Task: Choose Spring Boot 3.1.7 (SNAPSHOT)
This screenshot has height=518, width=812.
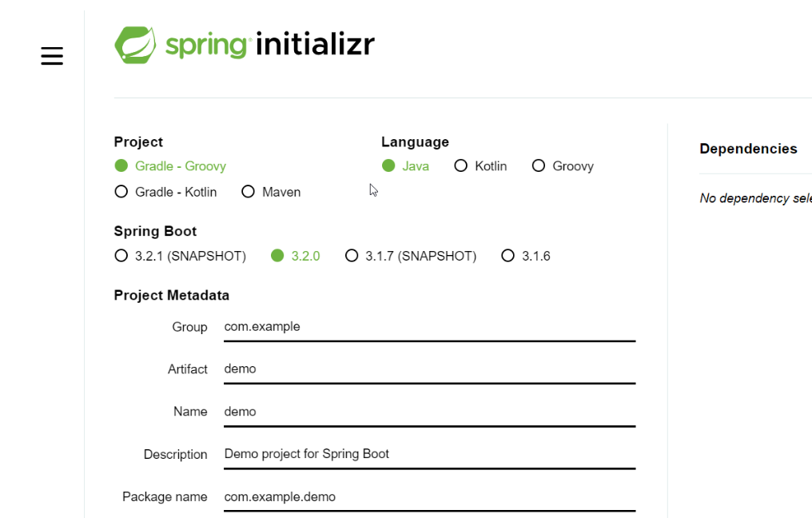Action: click(x=411, y=256)
